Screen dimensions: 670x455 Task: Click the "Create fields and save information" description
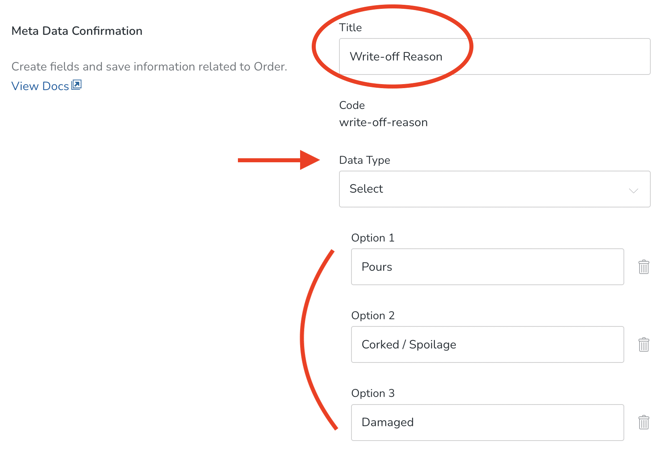pos(149,67)
